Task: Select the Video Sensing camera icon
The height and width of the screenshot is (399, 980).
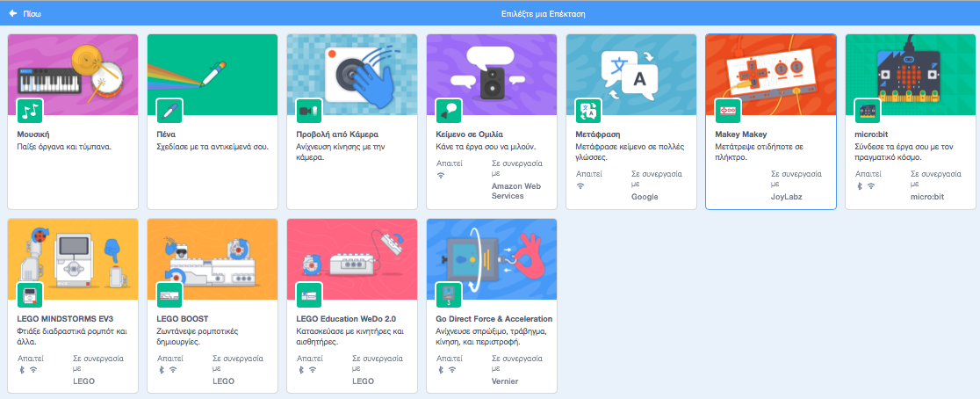Action: click(310, 111)
